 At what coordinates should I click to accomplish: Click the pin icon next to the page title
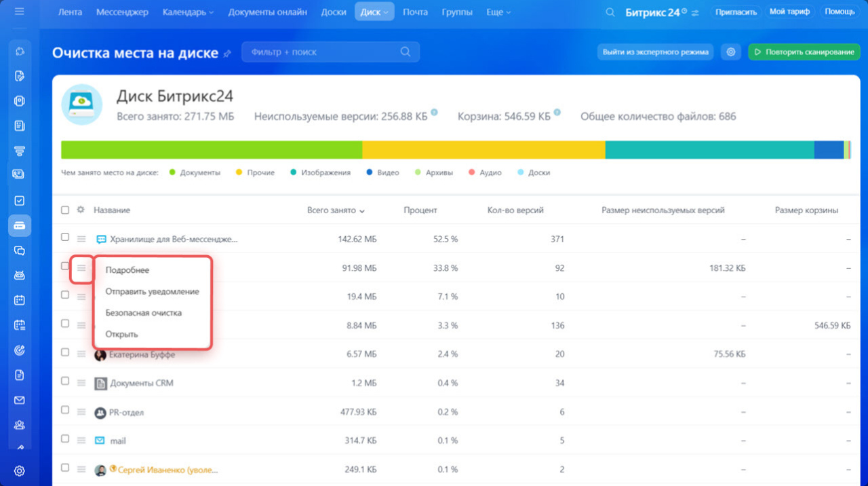227,53
